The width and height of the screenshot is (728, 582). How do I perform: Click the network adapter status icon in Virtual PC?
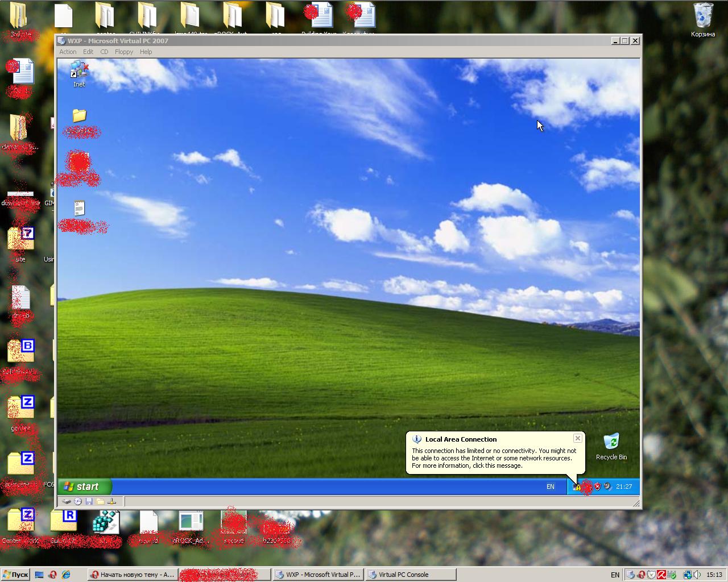point(112,501)
